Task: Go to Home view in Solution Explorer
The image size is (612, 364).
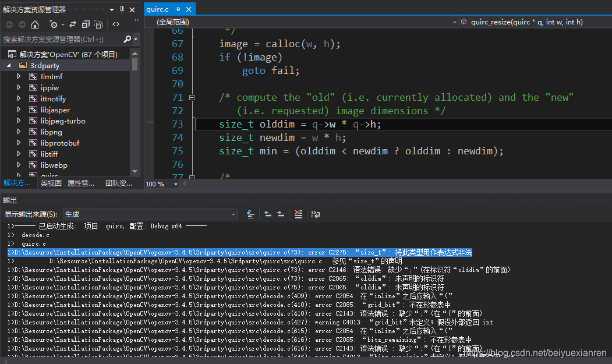Action: click(35, 24)
